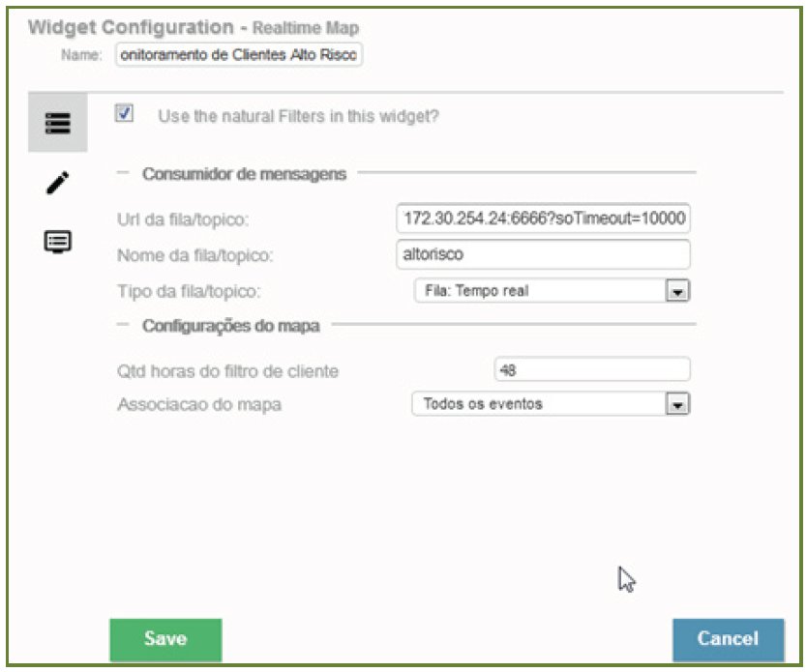Viewport: 807px width, 672px height.
Task: Click the Save button
Action: pos(165,638)
